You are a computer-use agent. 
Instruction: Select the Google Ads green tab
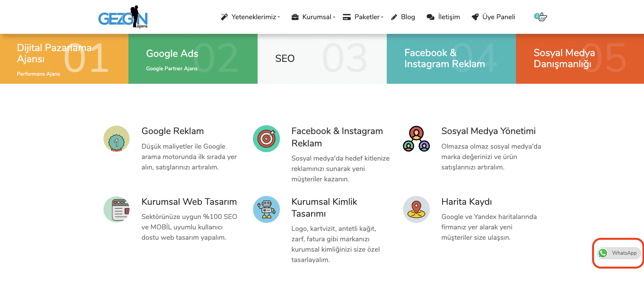[193, 59]
